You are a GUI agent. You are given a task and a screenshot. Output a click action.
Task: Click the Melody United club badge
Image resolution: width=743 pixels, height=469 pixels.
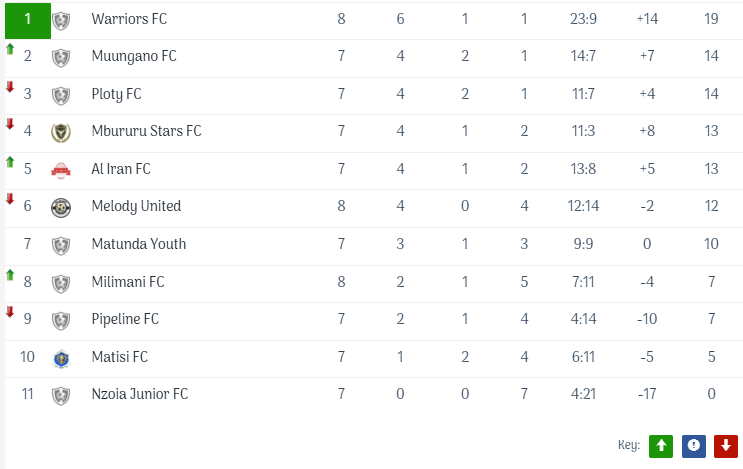pyautogui.click(x=61, y=207)
